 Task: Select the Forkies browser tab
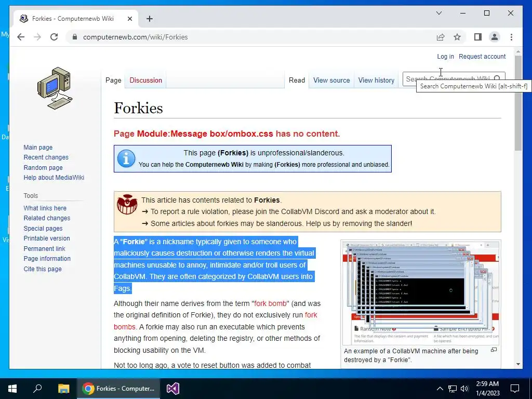(76, 19)
